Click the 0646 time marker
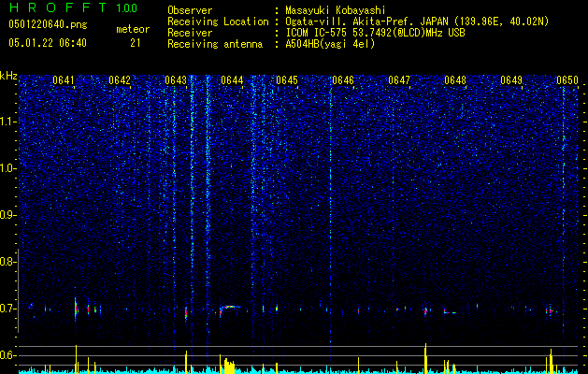This screenshot has width=588, height=374. tap(343, 80)
